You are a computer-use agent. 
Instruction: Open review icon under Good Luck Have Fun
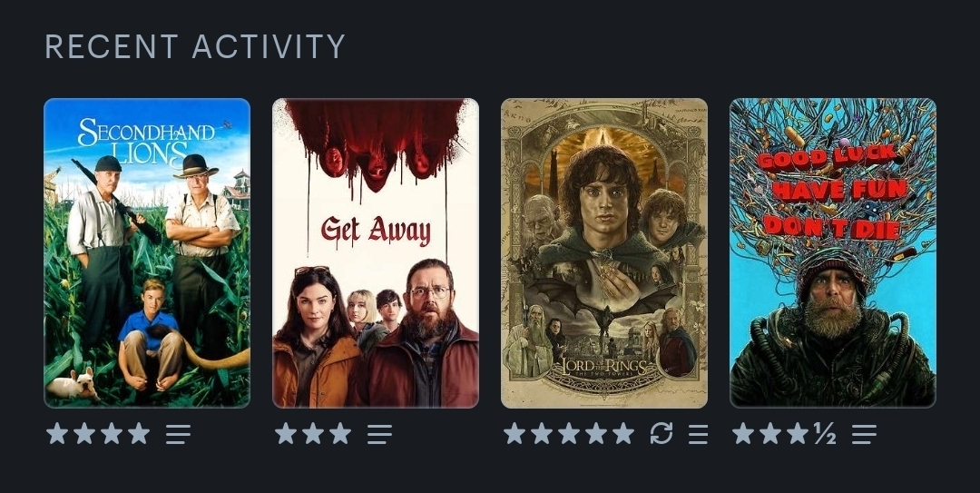865,434
